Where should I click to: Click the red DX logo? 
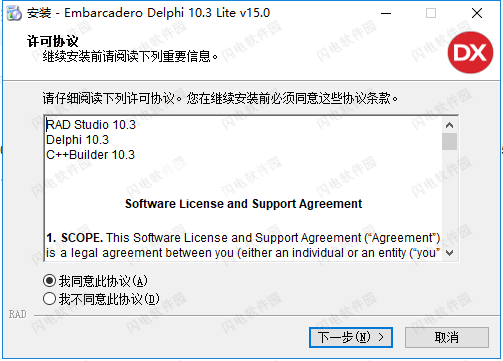tap(470, 52)
